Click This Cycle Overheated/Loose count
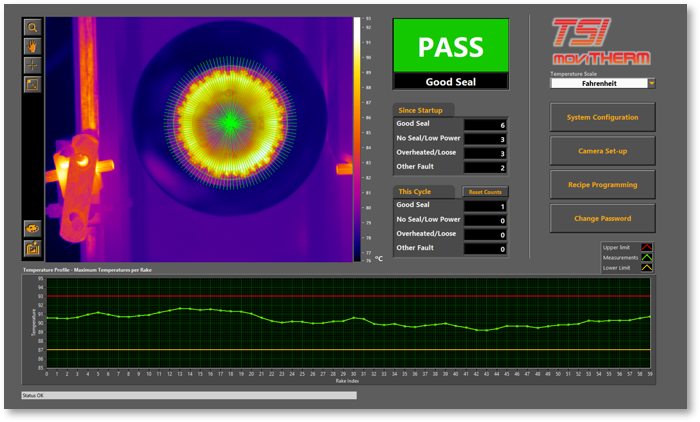Screen dimensions: 700x422 485,235
